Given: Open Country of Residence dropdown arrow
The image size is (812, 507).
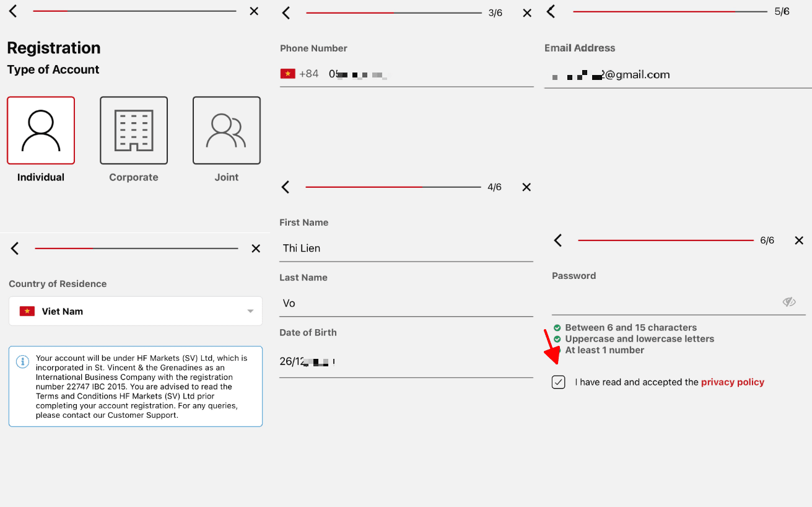Looking at the screenshot, I should pyautogui.click(x=250, y=311).
